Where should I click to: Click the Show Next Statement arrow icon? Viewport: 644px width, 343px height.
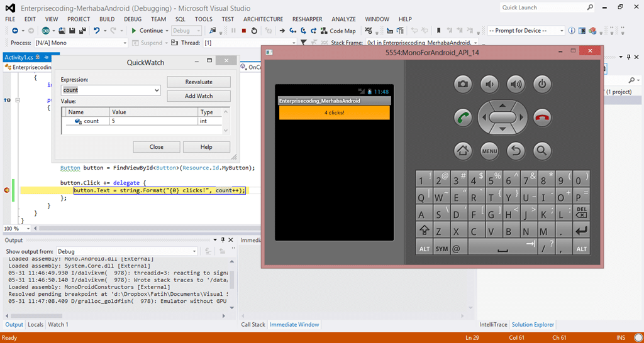282,31
